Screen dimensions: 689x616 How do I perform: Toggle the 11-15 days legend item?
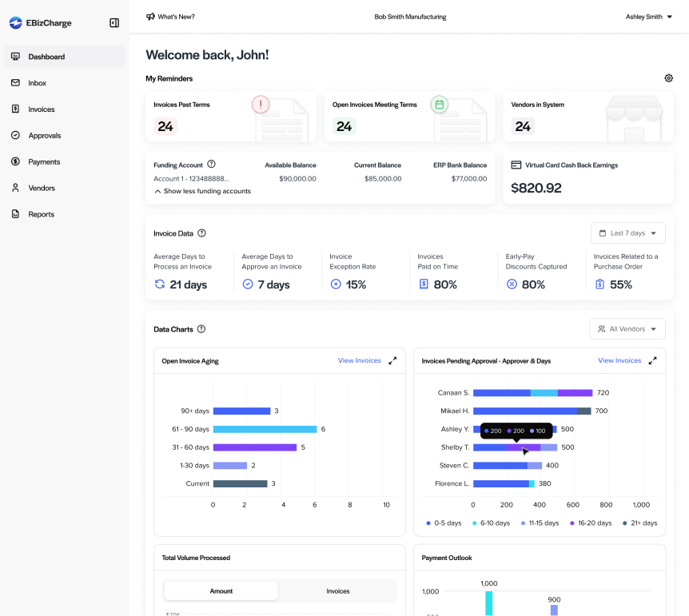(x=540, y=523)
